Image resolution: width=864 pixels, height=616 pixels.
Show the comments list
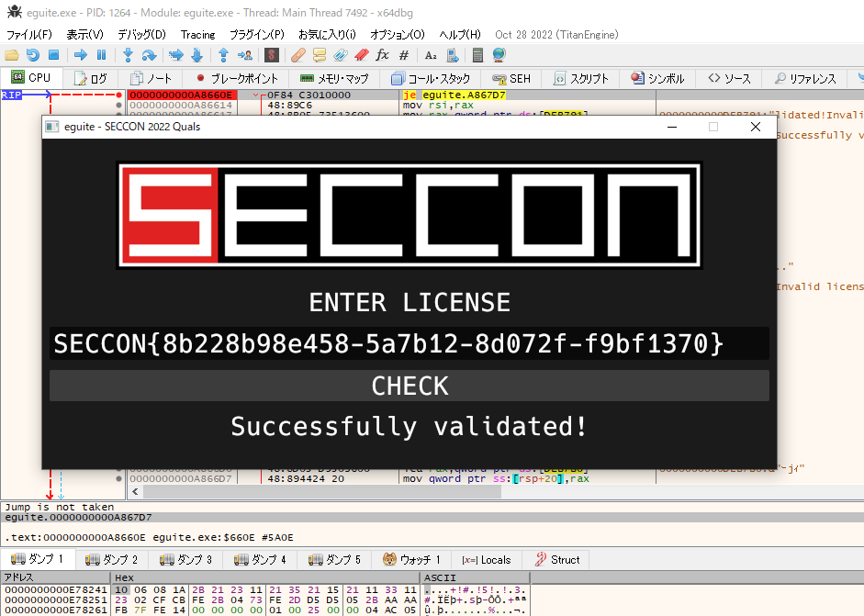click(x=319, y=55)
